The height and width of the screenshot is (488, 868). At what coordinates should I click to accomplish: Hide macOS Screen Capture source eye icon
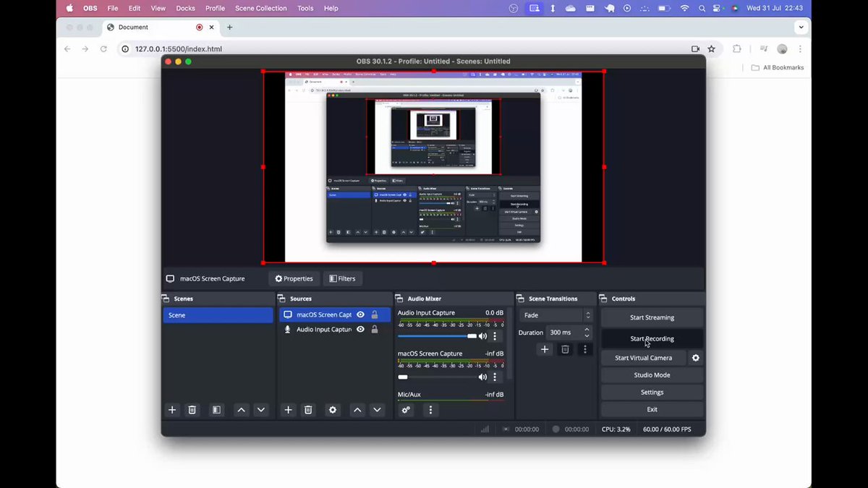[360, 314]
